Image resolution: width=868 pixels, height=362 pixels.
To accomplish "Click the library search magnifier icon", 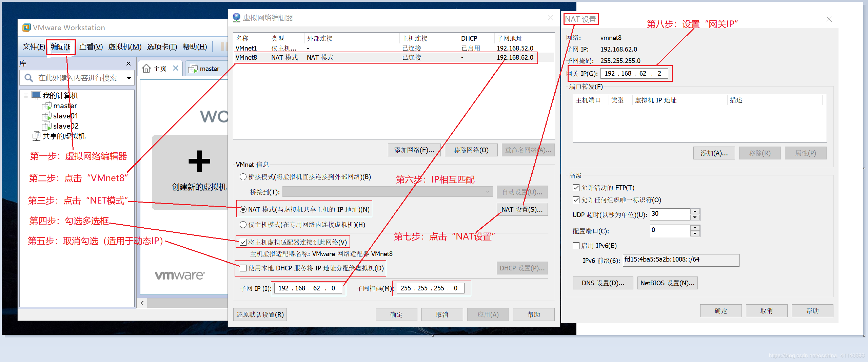I will pos(29,78).
